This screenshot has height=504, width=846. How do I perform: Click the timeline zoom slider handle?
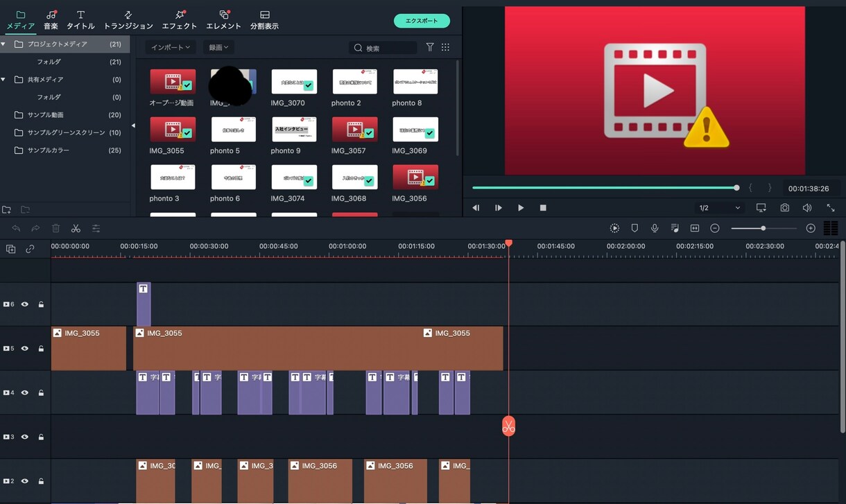(x=763, y=228)
